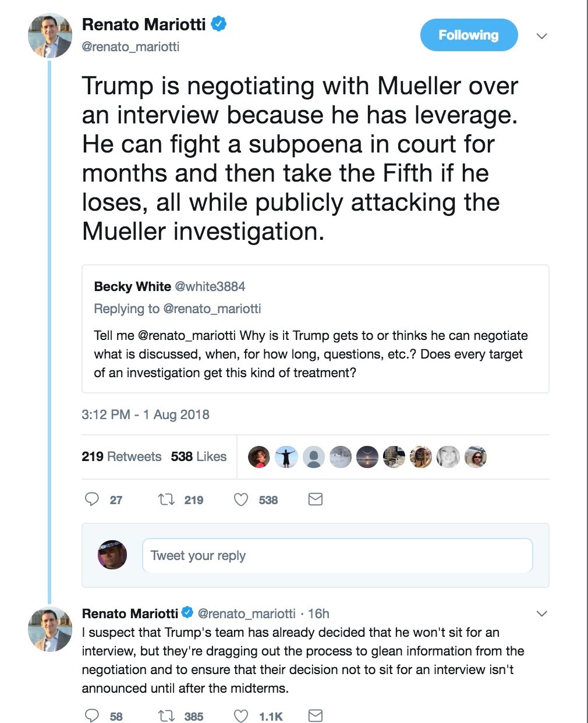The height and width of the screenshot is (723, 588).
Task: Reply to the main tweet via speech bubble icon
Action: click(92, 499)
